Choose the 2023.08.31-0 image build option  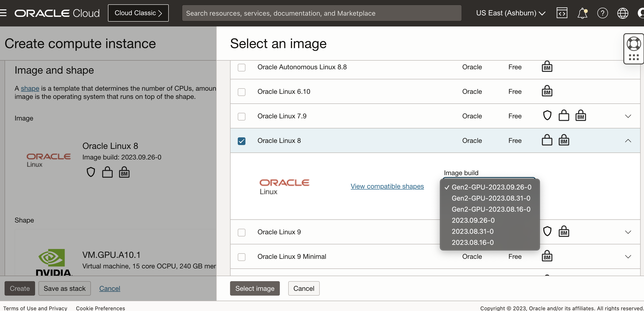click(473, 231)
